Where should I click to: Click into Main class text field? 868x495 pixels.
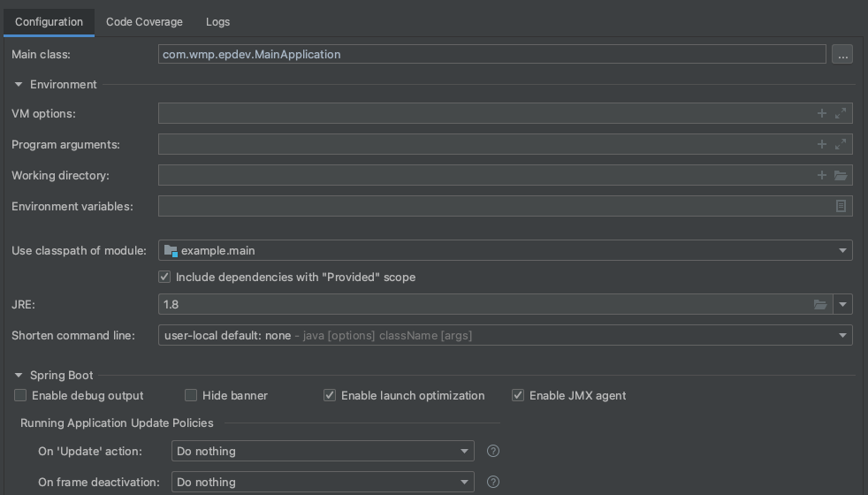(x=492, y=54)
